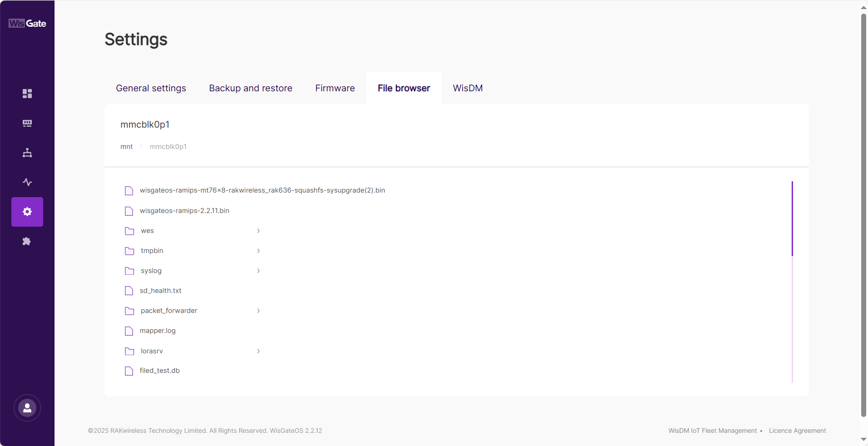Go to mnt in breadcrumb
The width and height of the screenshot is (868, 446).
tap(126, 147)
